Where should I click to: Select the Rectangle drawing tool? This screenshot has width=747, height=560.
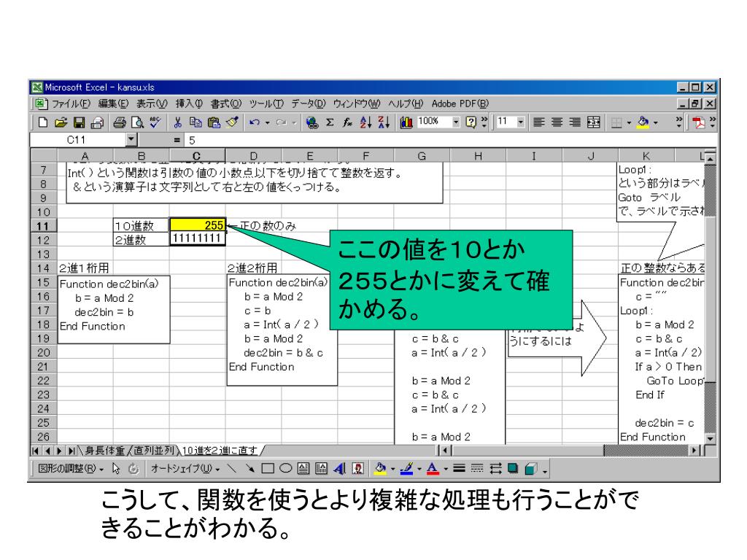point(268,469)
